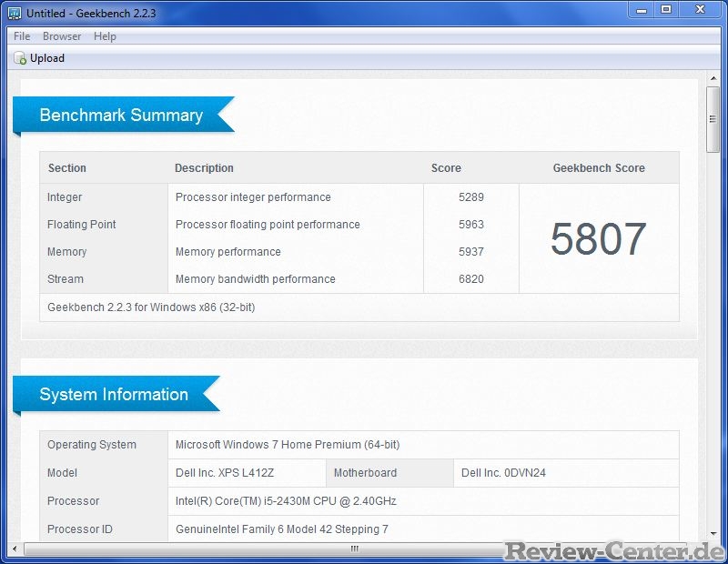Click the 'Dell Inc. XPS L412Z' value

coord(225,473)
